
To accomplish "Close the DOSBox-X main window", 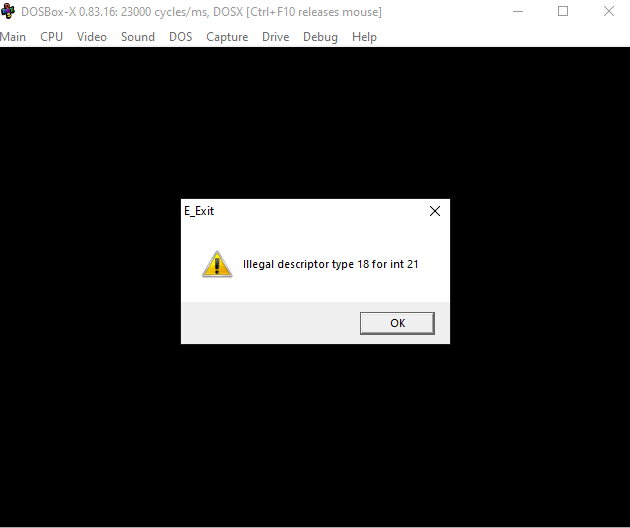I will pos(609,11).
